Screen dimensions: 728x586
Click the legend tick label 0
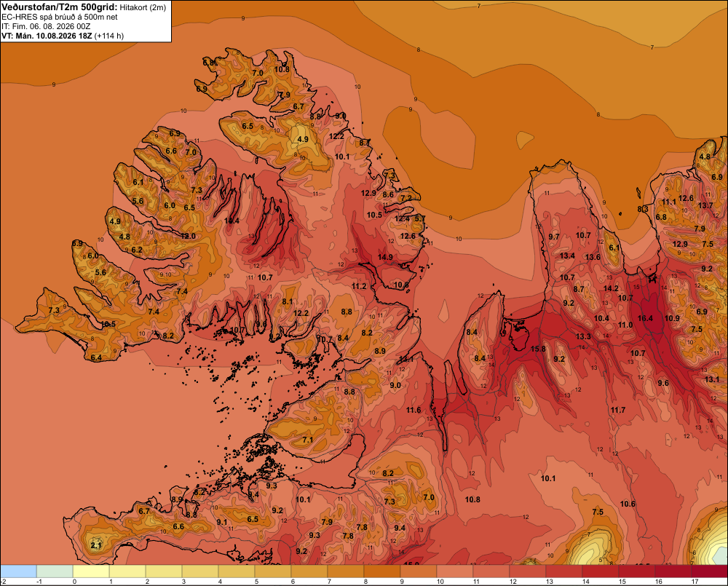pos(75,582)
